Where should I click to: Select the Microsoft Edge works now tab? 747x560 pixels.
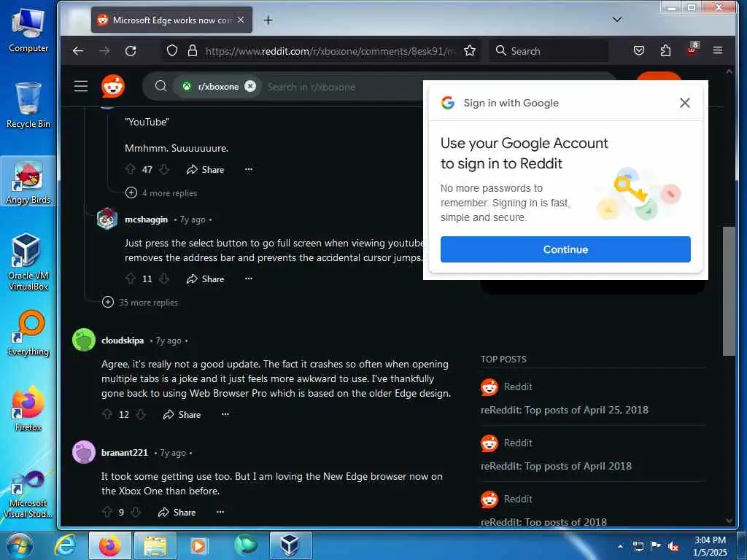click(171, 20)
